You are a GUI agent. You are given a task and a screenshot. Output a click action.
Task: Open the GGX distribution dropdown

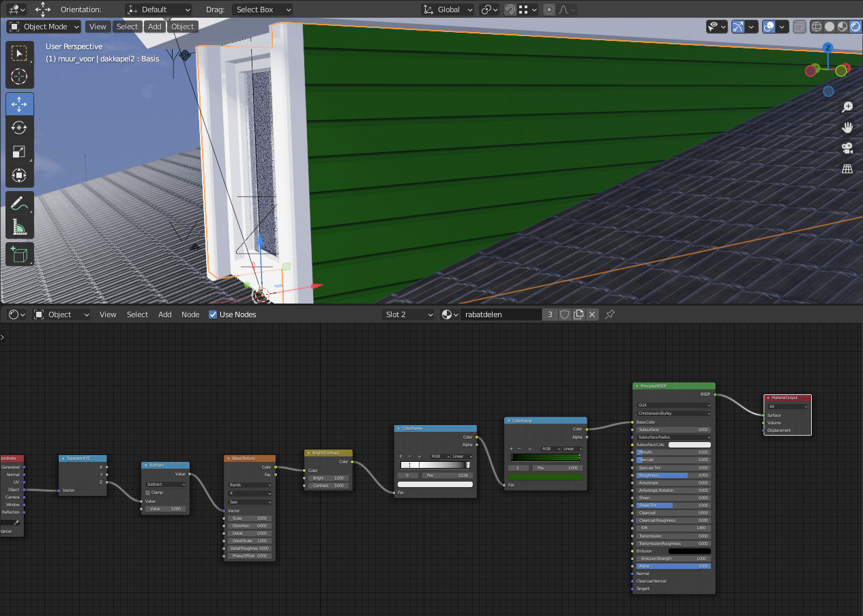(674, 405)
